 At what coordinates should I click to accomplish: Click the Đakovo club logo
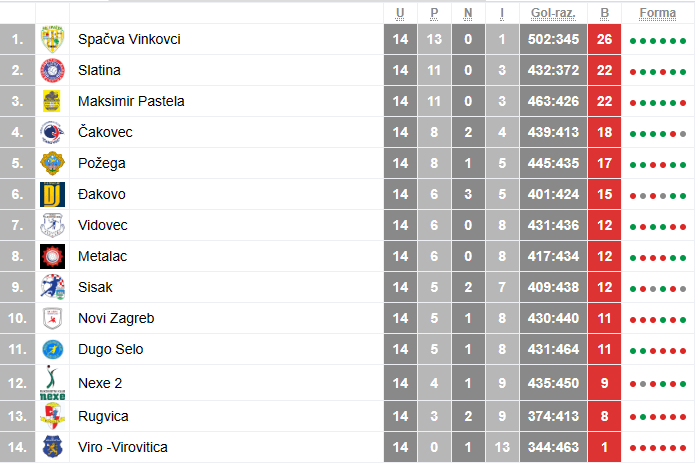[x=51, y=194]
